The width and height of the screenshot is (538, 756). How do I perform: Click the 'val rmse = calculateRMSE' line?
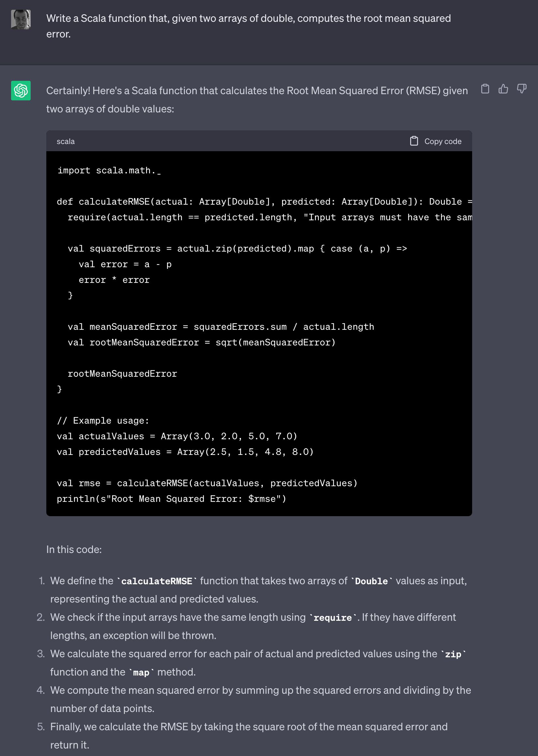pos(207,483)
